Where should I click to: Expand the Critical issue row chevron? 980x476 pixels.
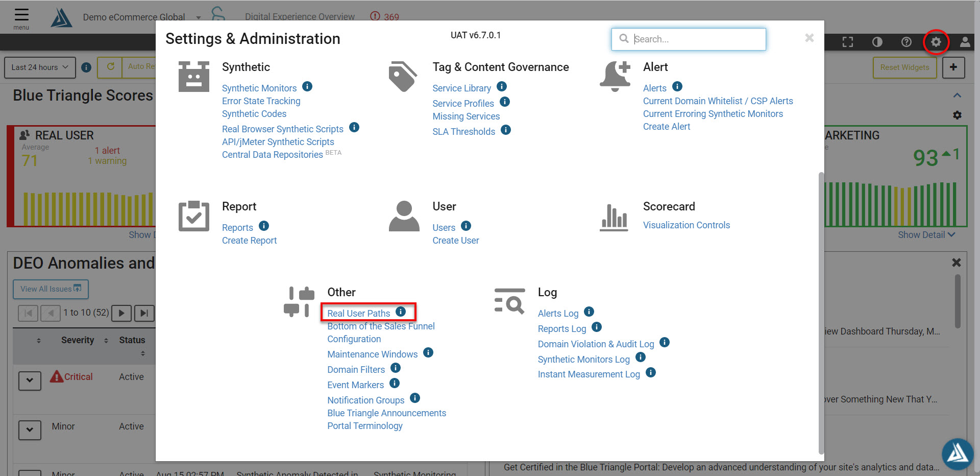point(30,380)
